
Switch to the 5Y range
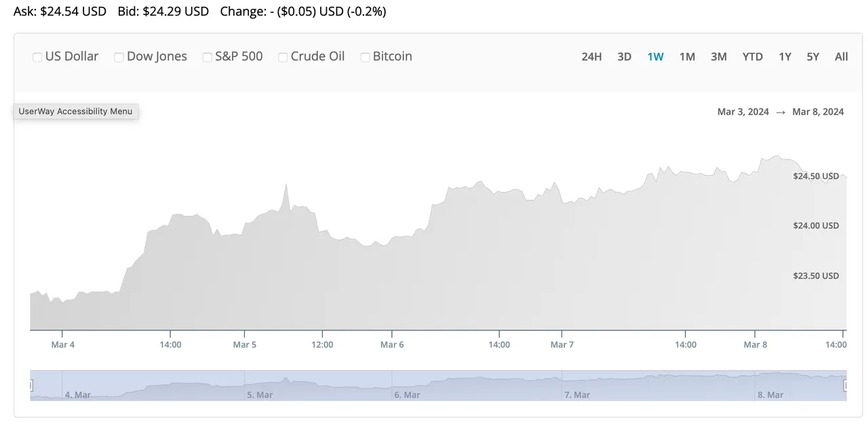click(813, 57)
